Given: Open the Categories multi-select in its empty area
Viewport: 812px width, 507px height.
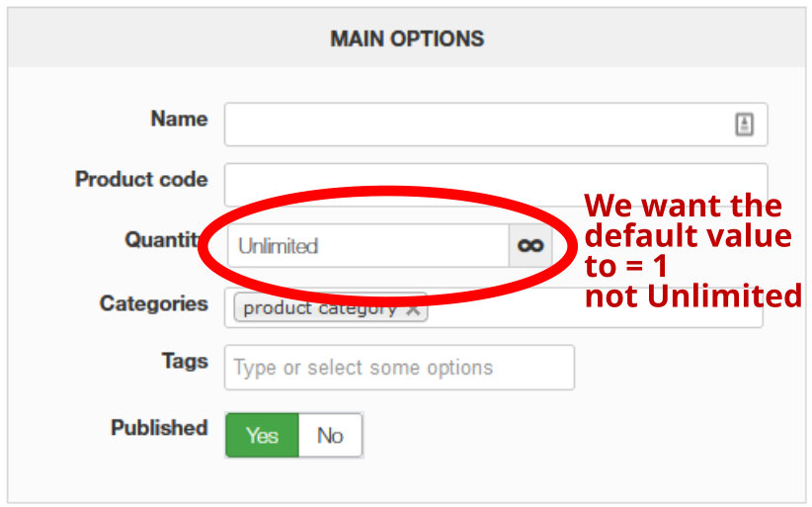Looking at the screenshot, I should point(593,310).
